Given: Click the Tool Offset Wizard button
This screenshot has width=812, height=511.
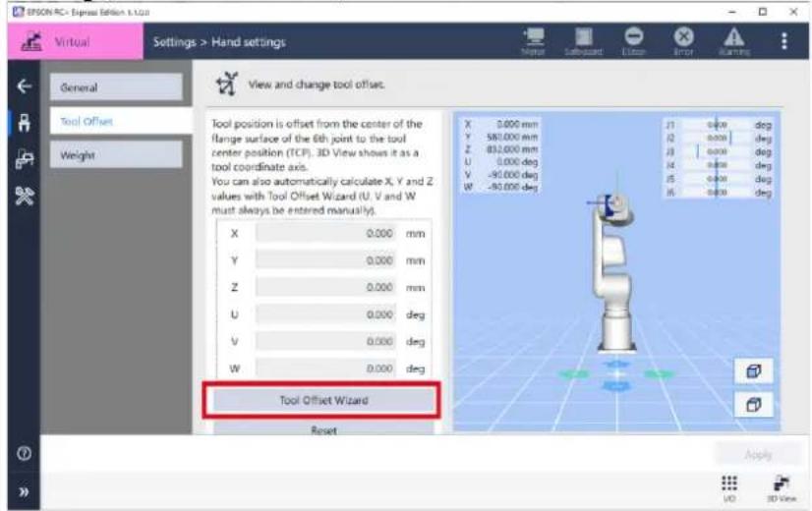Looking at the screenshot, I should [323, 400].
